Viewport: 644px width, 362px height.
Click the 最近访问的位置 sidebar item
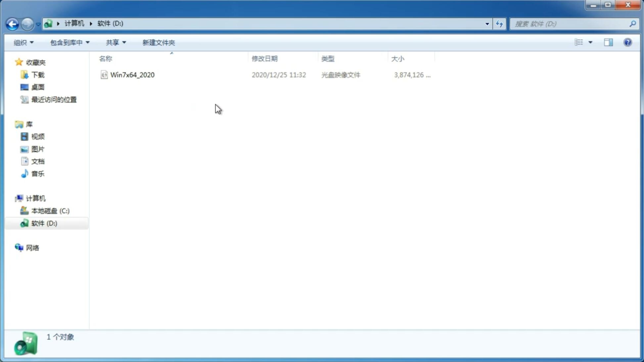click(x=54, y=100)
